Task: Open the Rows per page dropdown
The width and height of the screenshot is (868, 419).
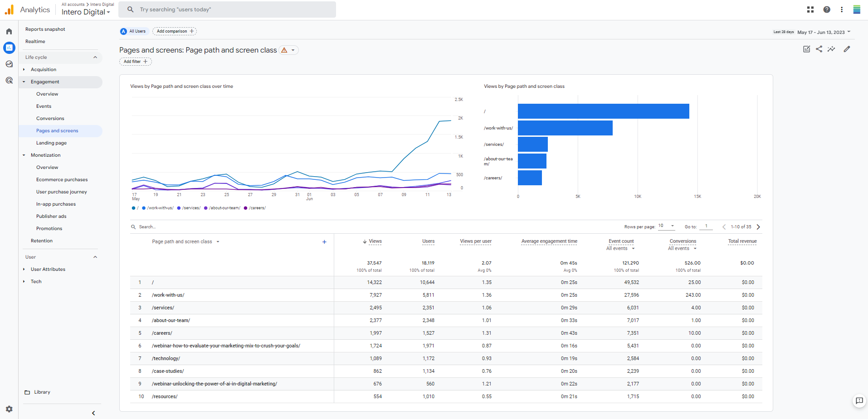Action: point(666,226)
